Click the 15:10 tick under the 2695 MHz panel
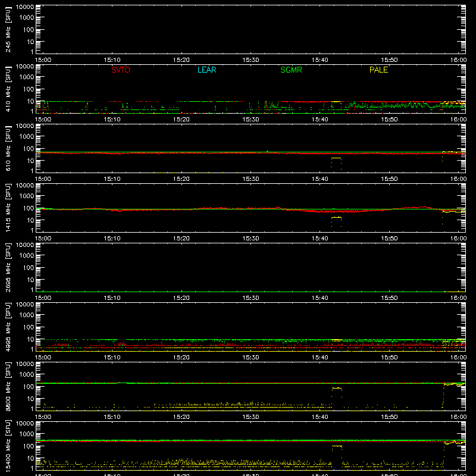Screen dimensions: 476x476 (x=112, y=298)
